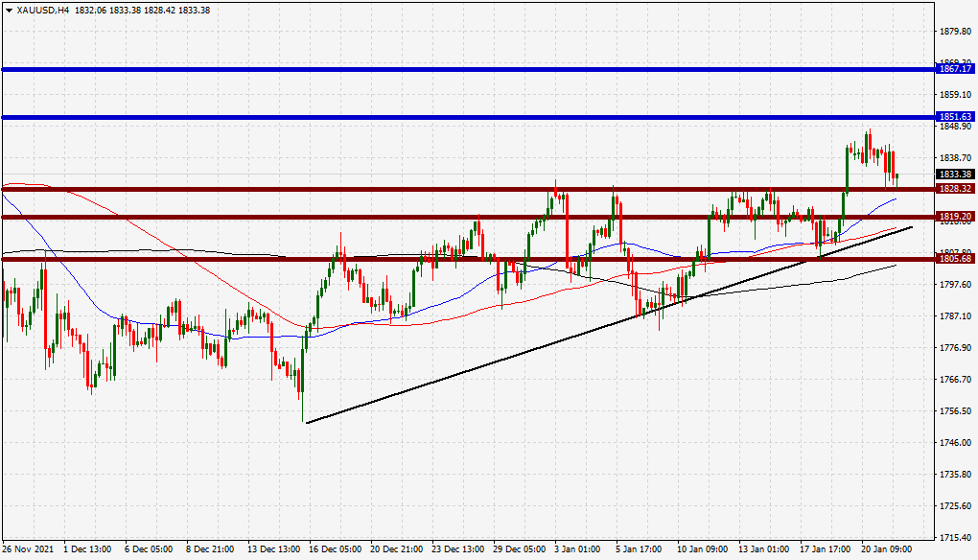Image resolution: width=978 pixels, height=560 pixels.
Task: Select the XAUUSD,H4 chart title text
Action: point(42,10)
